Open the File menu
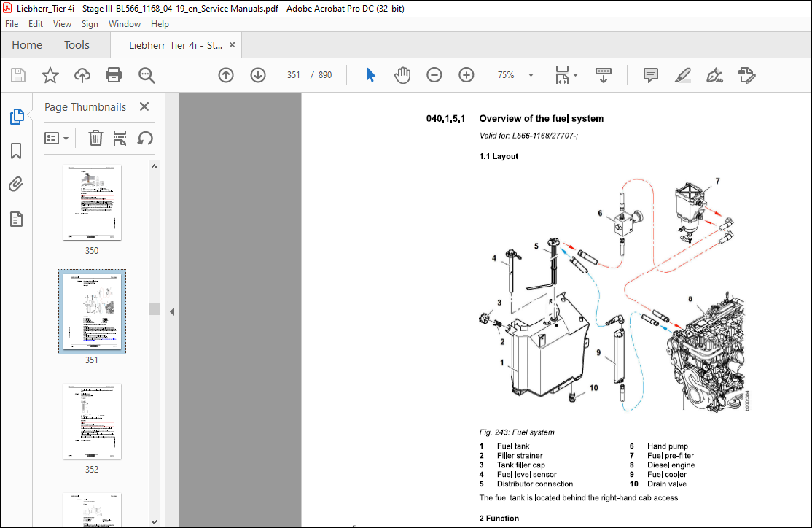The height and width of the screenshot is (528, 812). pyautogui.click(x=12, y=24)
